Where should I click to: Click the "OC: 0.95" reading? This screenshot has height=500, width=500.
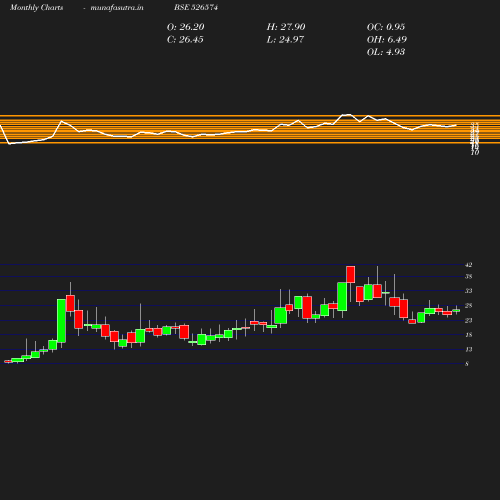(x=386, y=27)
